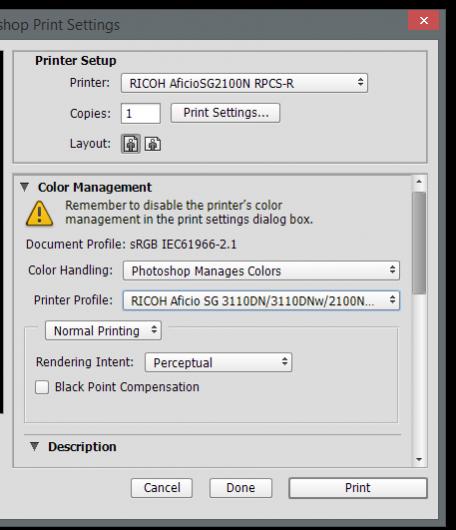Open the Print Settings... button
Viewport: 456px width, 530px height.
tap(225, 113)
